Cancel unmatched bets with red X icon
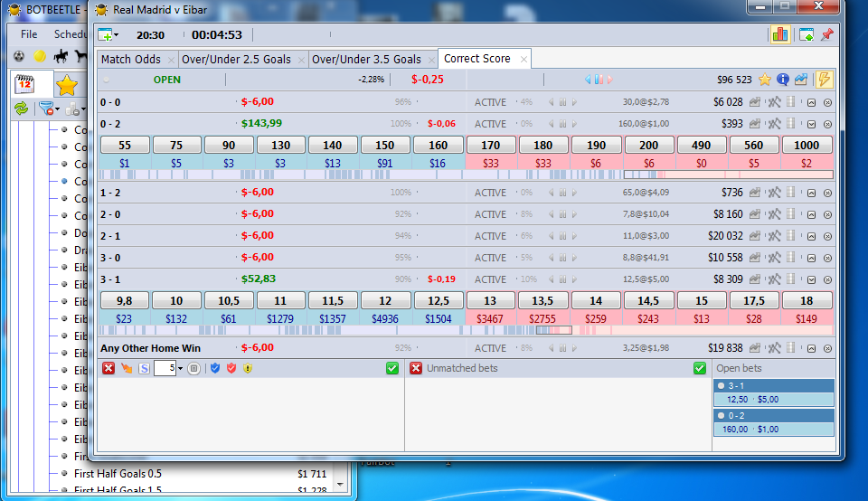The width and height of the screenshot is (868, 501). tap(416, 368)
